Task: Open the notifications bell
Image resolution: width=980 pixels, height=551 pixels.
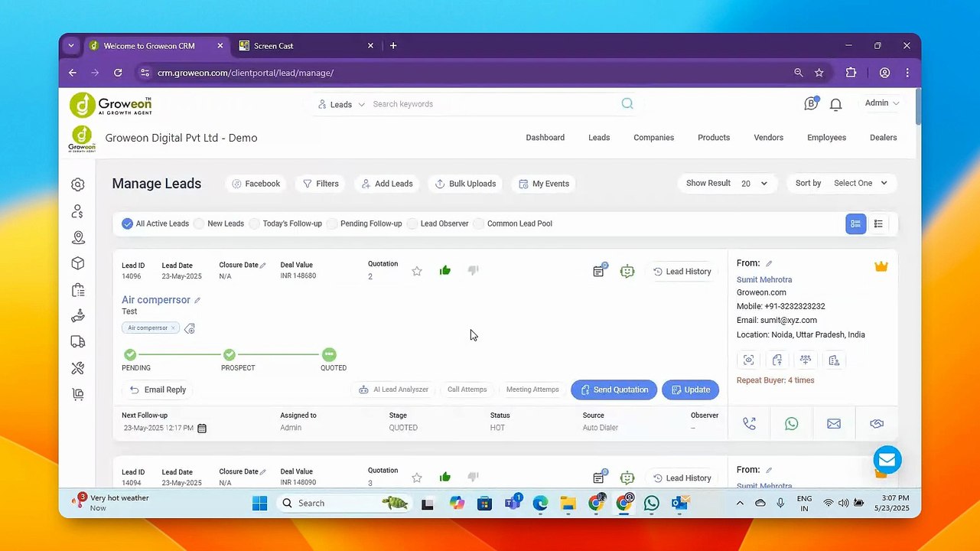Action: pos(836,104)
